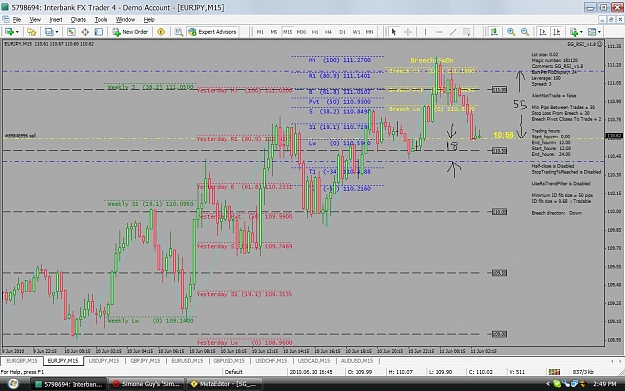Open the Simone Guy's taskbar button
625x391 pixels.
click(x=146, y=384)
